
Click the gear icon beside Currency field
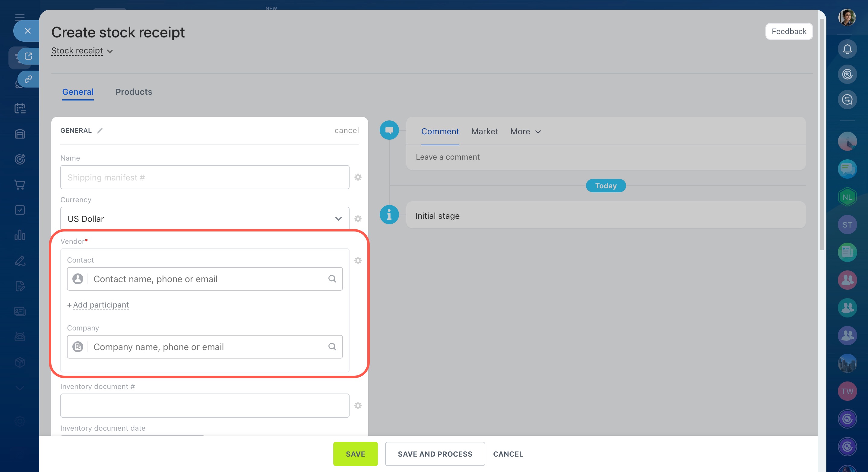[358, 219]
